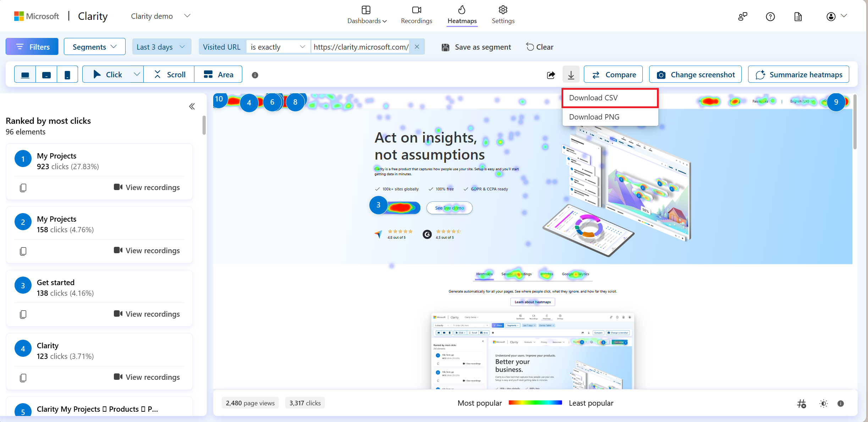Open the 'is exactly' condition dropdown
Viewport: 868px width, 422px height.
(278, 47)
